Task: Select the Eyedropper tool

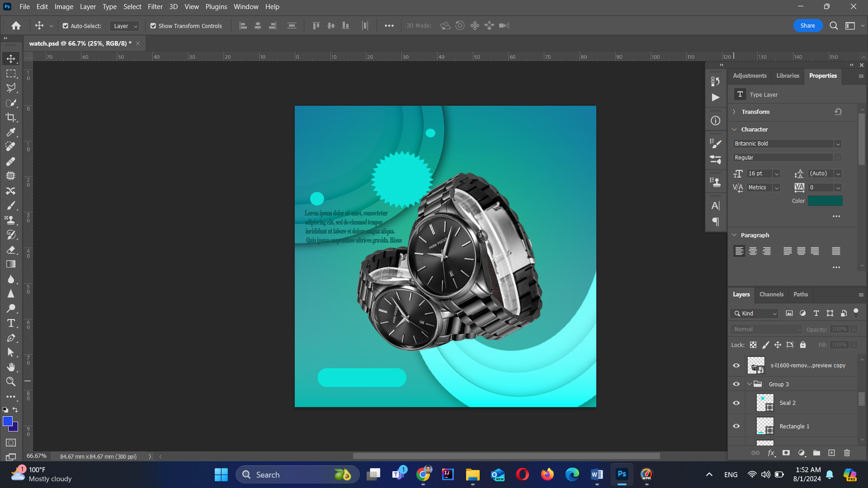Action: point(11,132)
